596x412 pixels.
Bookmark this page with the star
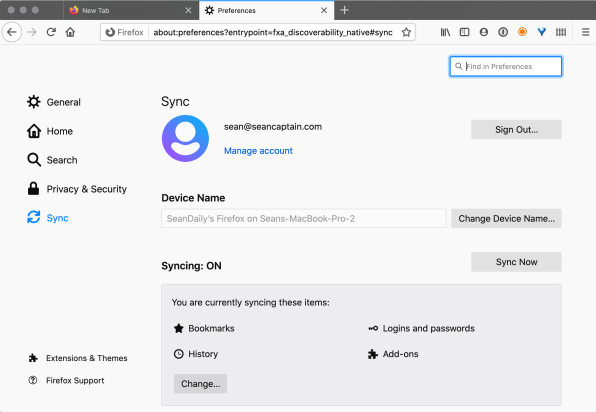[x=406, y=32]
